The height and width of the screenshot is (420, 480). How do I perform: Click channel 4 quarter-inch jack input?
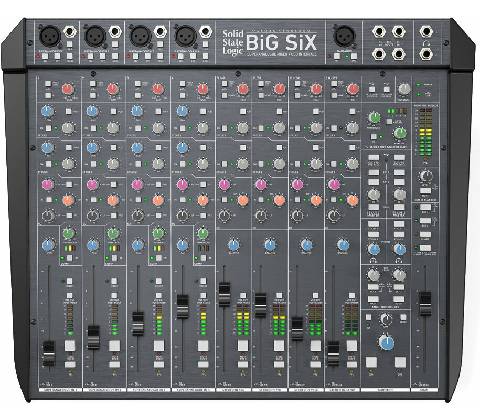pyautogui.click(x=205, y=32)
